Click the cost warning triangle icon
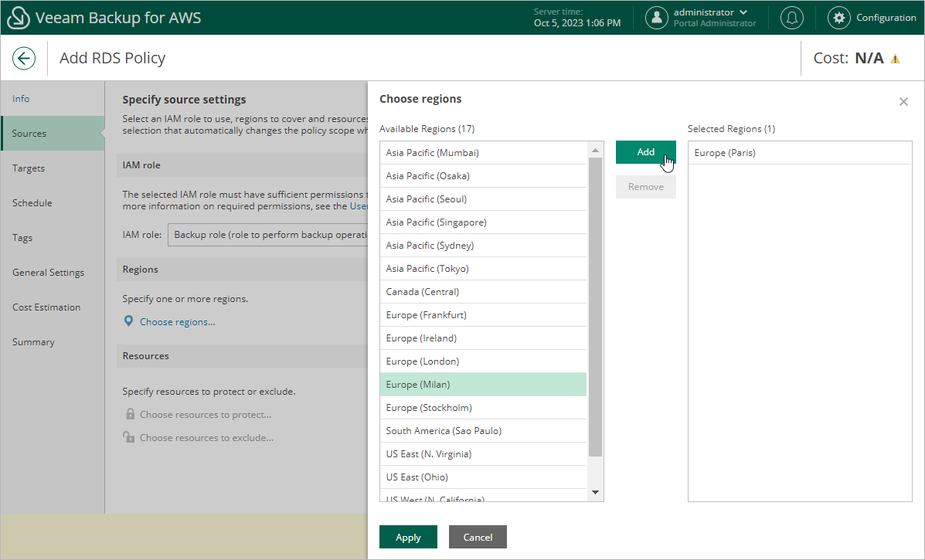This screenshot has height=560, width=925. [895, 59]
